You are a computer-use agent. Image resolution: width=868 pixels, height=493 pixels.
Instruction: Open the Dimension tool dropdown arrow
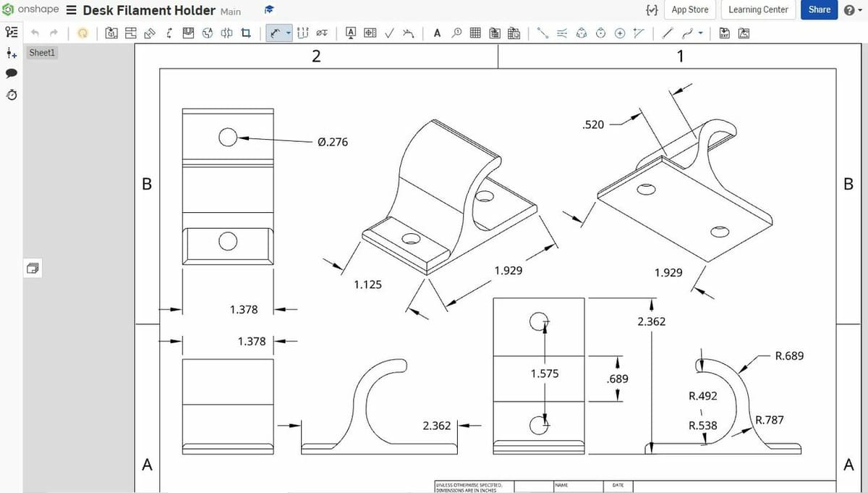coord(288,33)
